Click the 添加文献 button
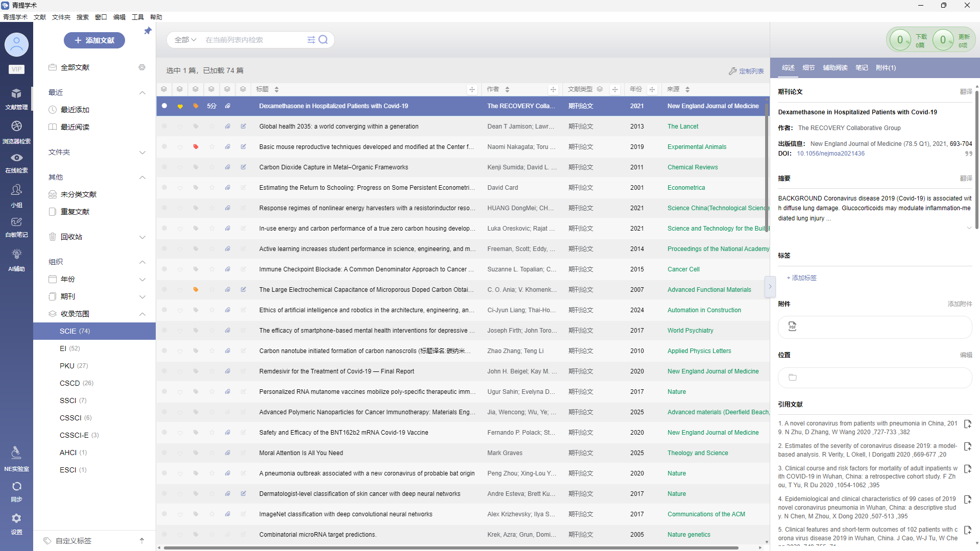 click(x=94, y=40)
